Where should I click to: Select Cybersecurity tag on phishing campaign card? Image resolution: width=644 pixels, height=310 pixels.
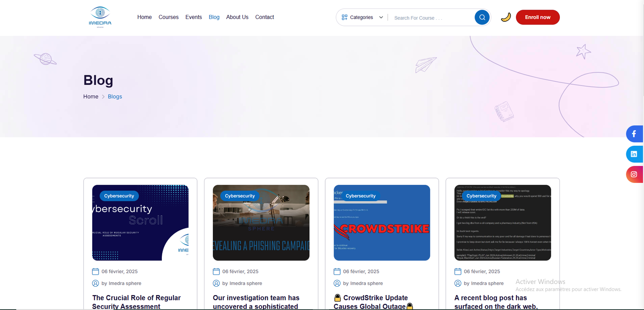[x=240, y=196]
